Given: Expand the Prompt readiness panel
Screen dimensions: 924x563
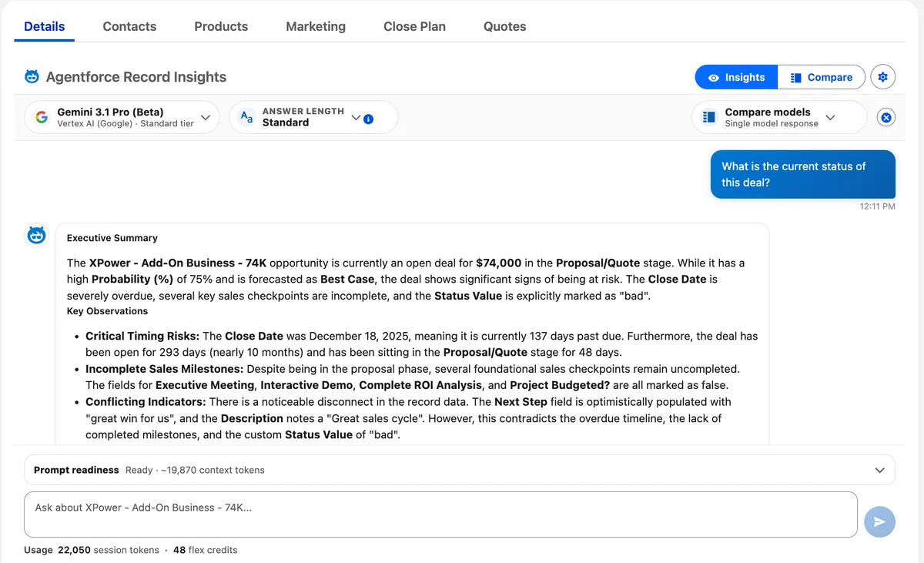Looking at the screenshot, I should click(880, 470).
